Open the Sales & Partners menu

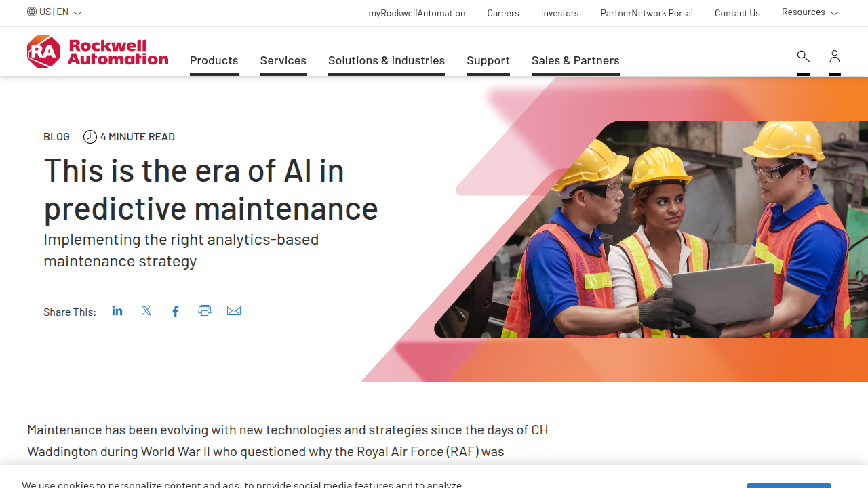[x=576, y=60]
